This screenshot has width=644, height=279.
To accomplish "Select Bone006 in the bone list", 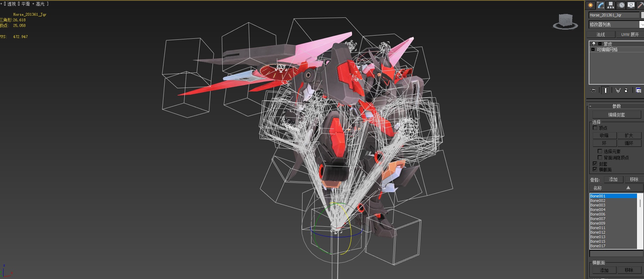I will pos(613,214).
